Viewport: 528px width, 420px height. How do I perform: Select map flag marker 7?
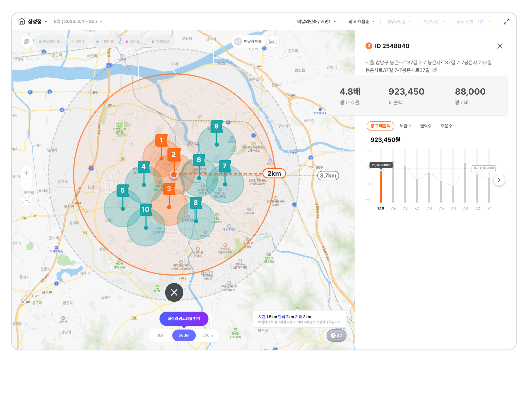pyautogui.click(x=225, y=166)
